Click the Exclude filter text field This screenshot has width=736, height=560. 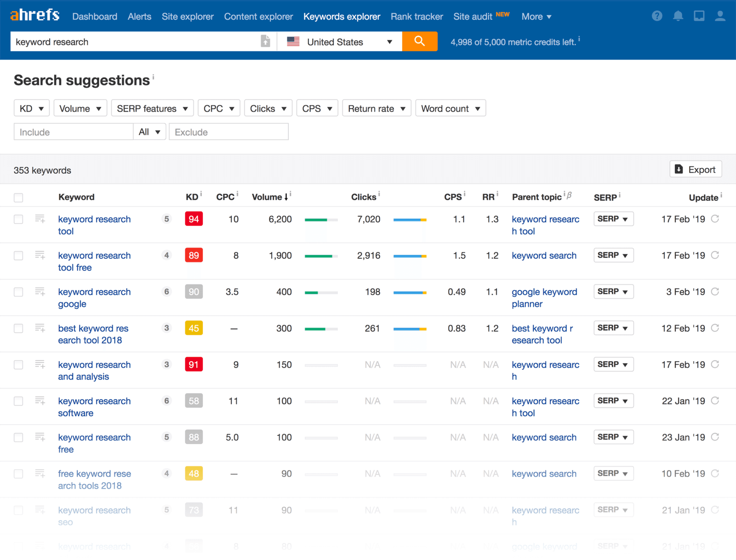228,132
